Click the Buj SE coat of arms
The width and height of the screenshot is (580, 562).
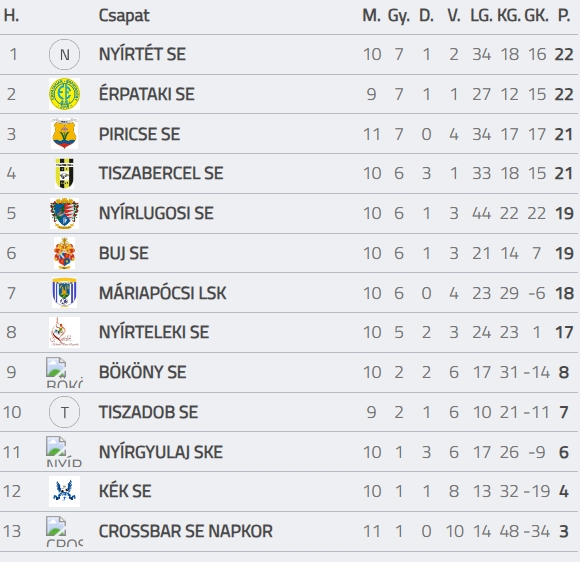point(64,253)
